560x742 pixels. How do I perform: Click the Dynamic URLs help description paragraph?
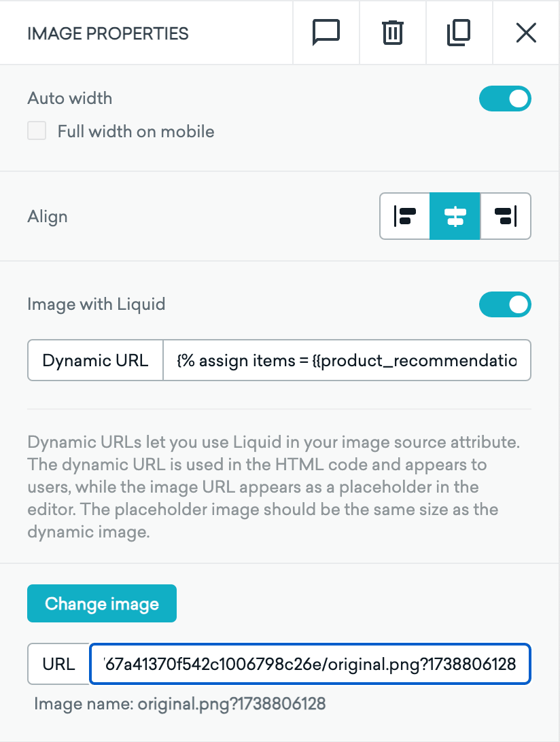(273, 488)
